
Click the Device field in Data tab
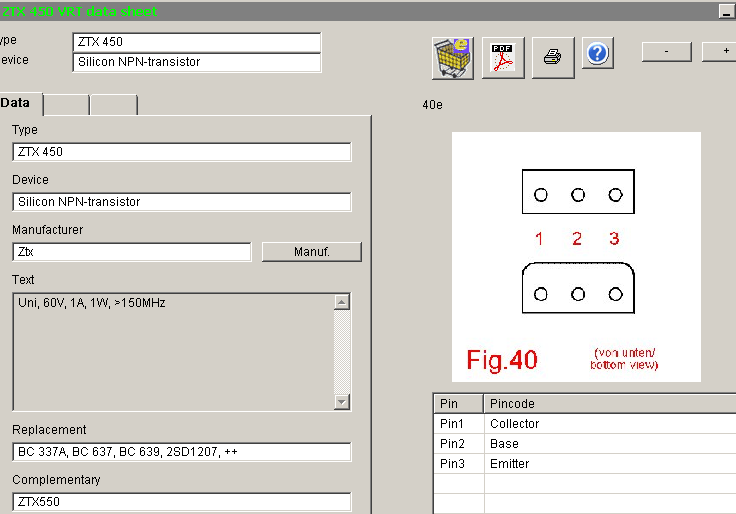[182, 202]
